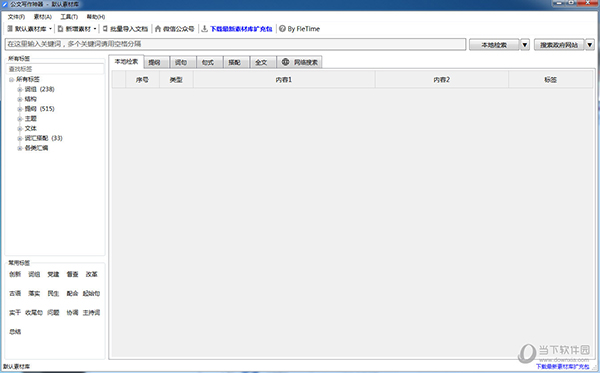Click the 协调 common tag
The width and height of the screenshot is (600, 373).
point(72,313)
